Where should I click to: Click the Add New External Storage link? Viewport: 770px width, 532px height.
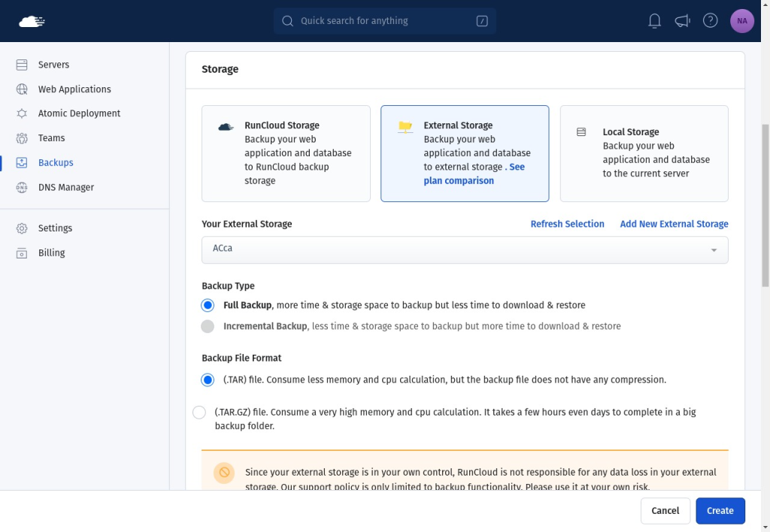[x=674, y=224]
